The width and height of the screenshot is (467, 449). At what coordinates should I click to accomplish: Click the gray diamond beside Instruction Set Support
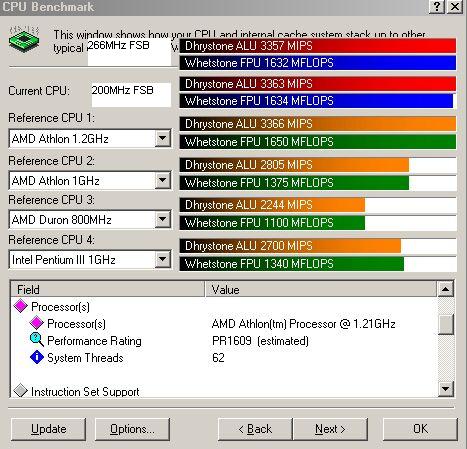pos(20,391)
